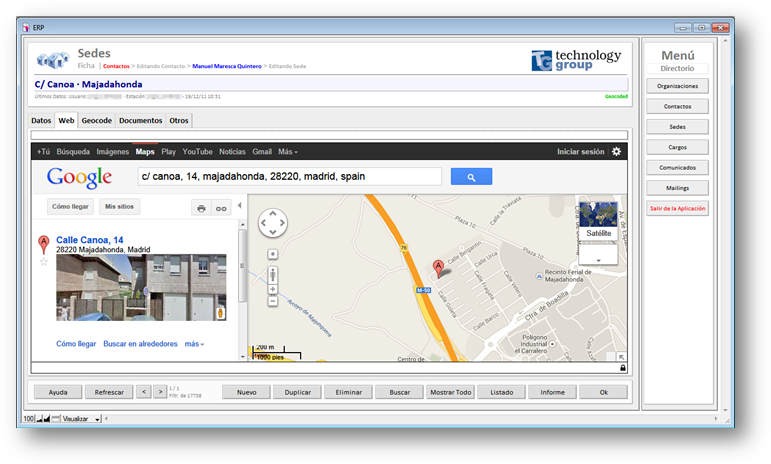Open the 'más' dropdown under the result
Image resolution: width=771 pixels, height=464 pixels.
(x=194, y=344)
